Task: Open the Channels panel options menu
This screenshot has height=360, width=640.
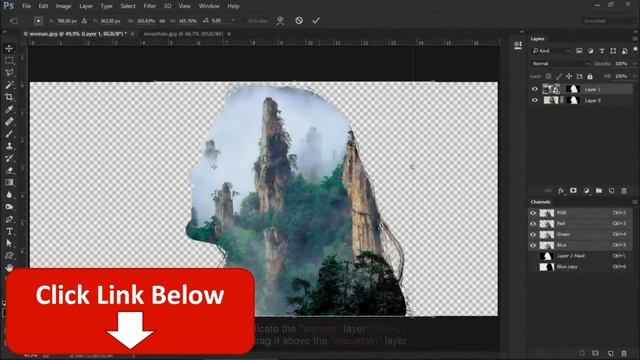Action: pos(635,202)
